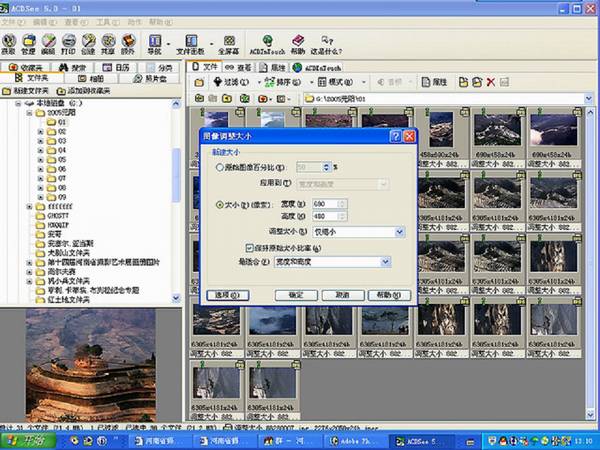600x450 pixels.
Task: Click the OK (确定) button
Action: pos(296,295)
